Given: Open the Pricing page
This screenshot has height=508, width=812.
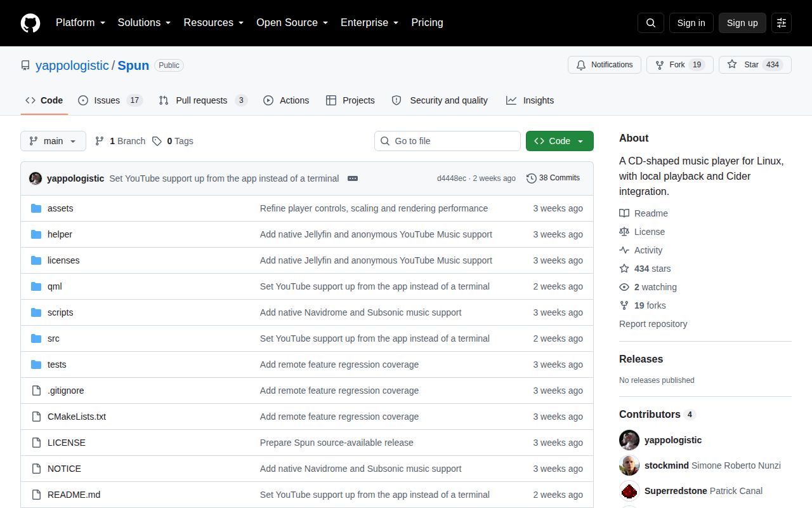Looking at the screenshot, I should [427, 22].
